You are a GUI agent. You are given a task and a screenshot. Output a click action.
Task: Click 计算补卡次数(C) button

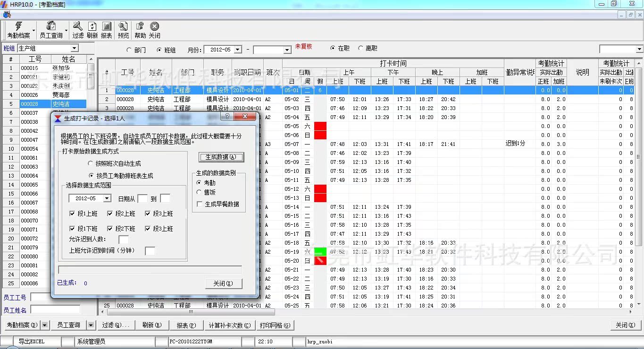pos(229,325)
